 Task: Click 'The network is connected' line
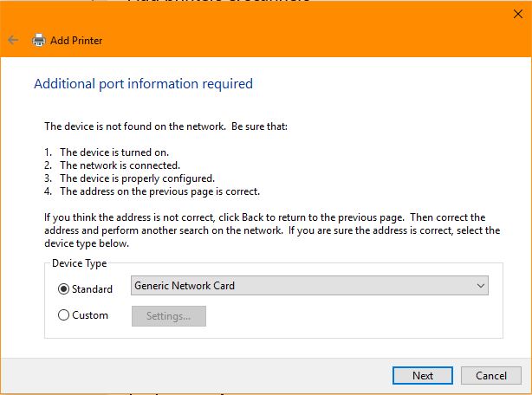pos(120,165)
